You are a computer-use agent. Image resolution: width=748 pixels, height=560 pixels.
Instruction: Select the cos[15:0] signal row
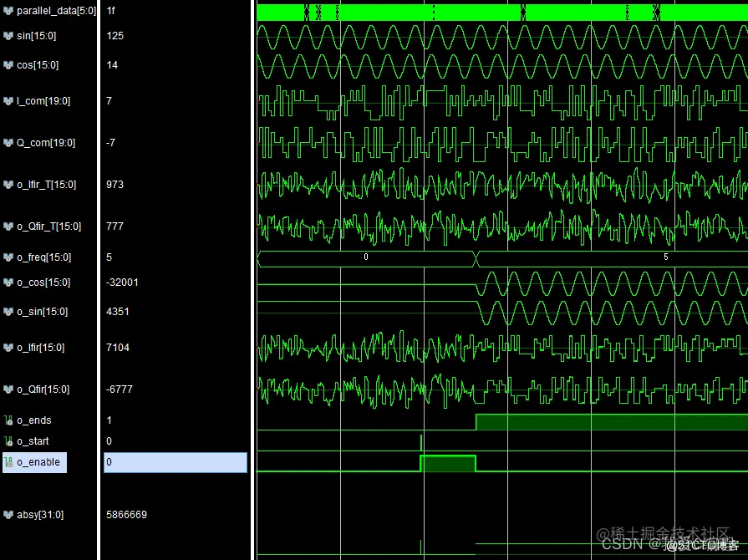click(x=38, y=65)
